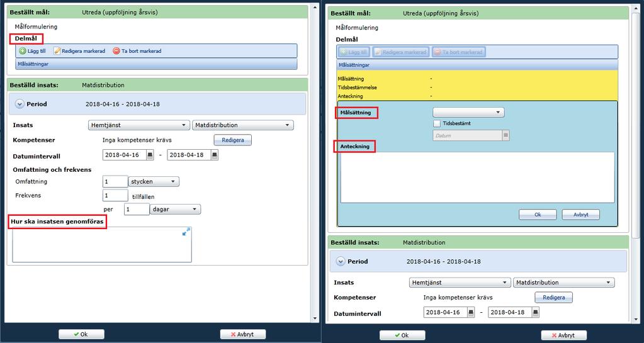Viewport: 644px width, 343px height.
Task: Click the per number input field
Action: (137, 209)
